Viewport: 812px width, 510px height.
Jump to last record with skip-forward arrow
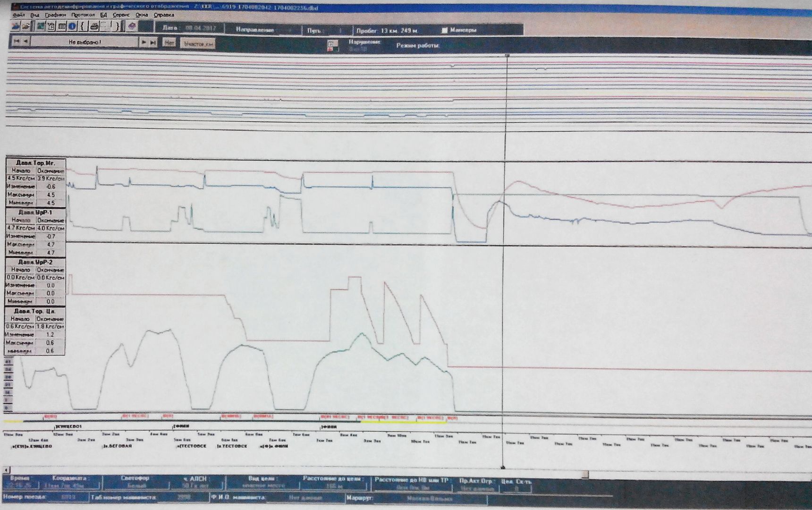tap(153, 42)
